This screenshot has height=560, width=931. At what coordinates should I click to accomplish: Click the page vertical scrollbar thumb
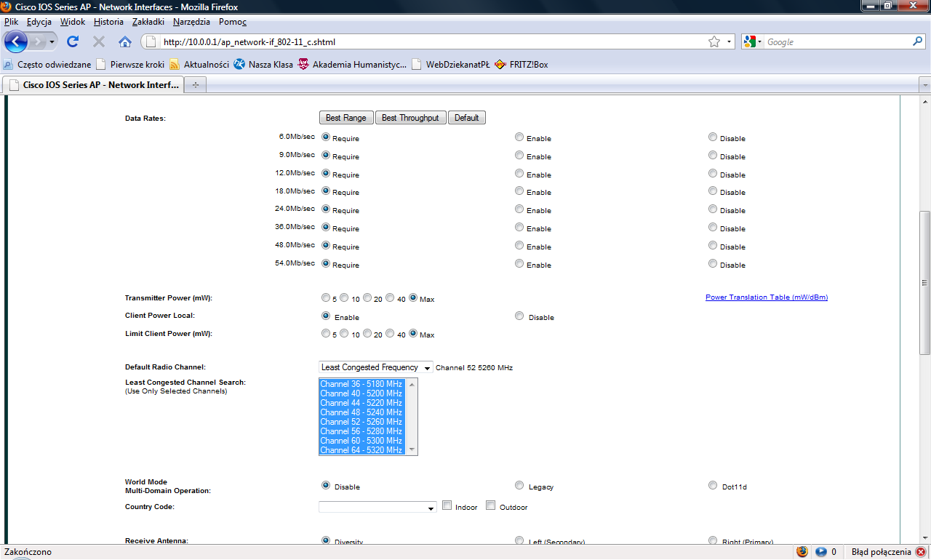point(924,283)
